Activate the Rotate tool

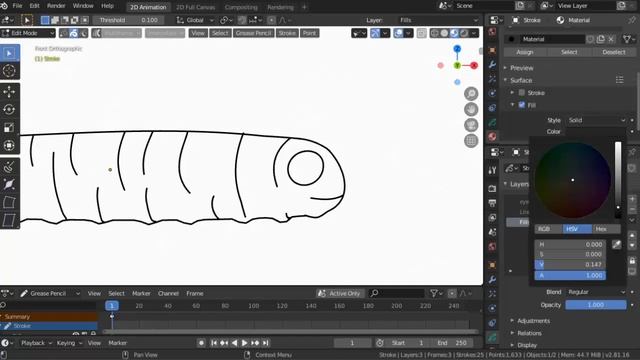[x=9, y=109]
